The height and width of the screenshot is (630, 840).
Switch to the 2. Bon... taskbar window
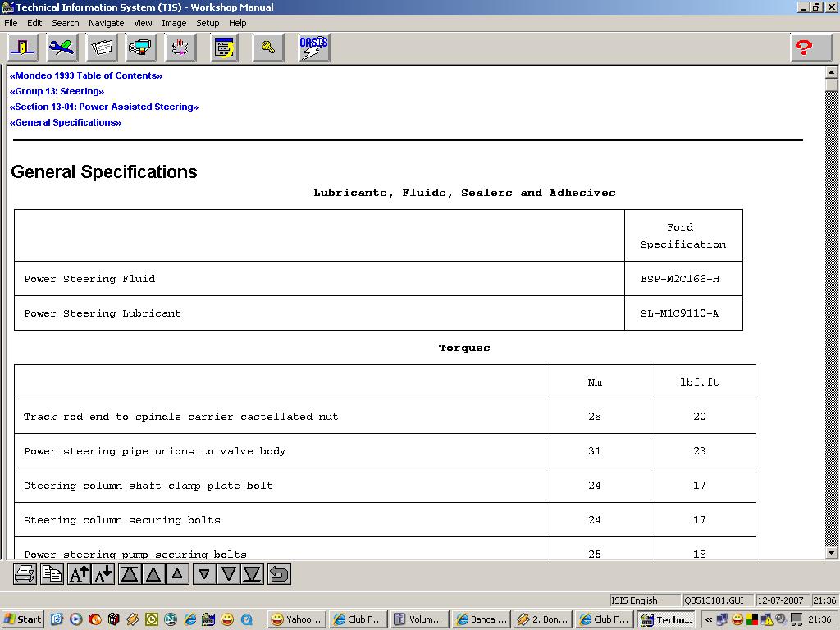(x=542, y=619)
